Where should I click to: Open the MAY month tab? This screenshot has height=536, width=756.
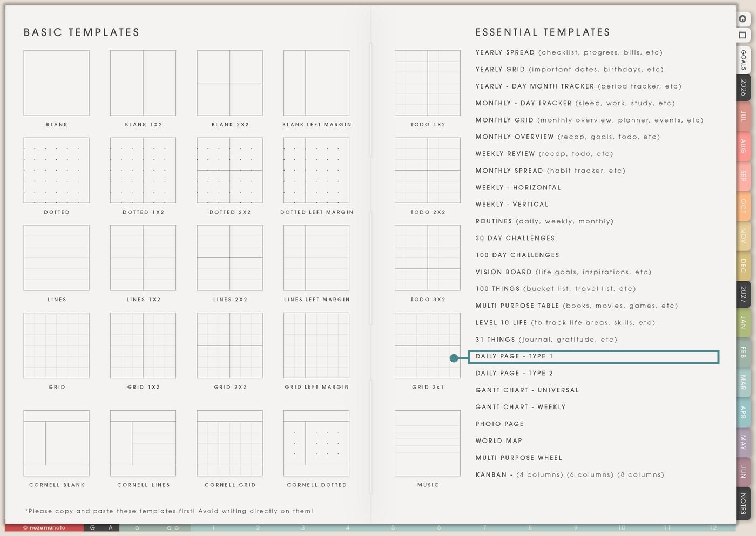pos(743,443)
